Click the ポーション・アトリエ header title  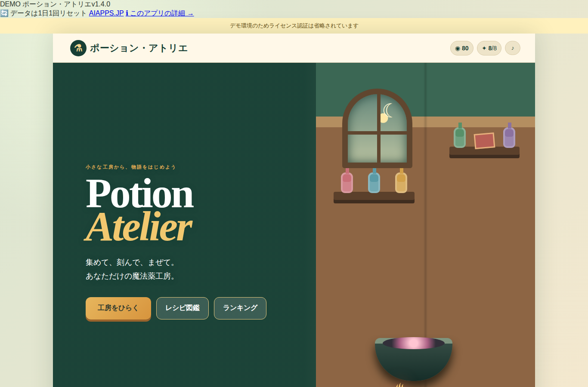[139, 48]
